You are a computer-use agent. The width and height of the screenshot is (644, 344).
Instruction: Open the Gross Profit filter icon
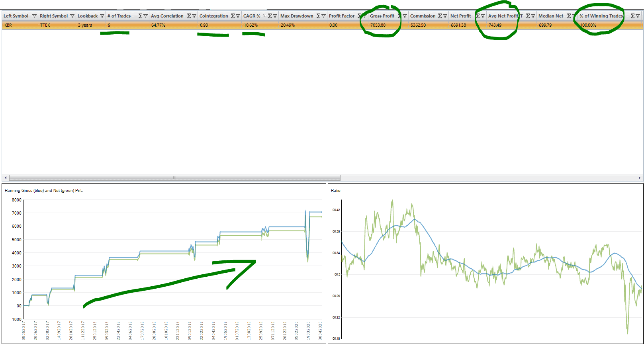coord(405,16)
